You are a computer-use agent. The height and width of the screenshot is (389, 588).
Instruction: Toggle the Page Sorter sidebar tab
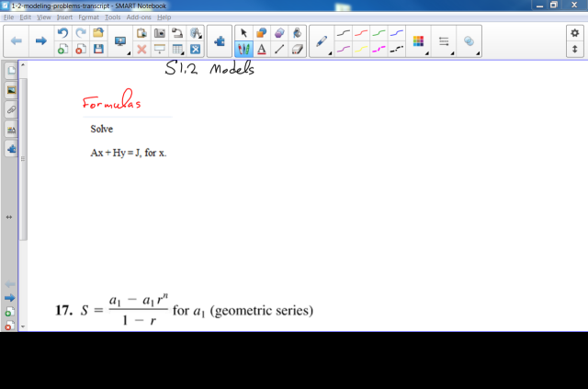(x=11, y=70)
